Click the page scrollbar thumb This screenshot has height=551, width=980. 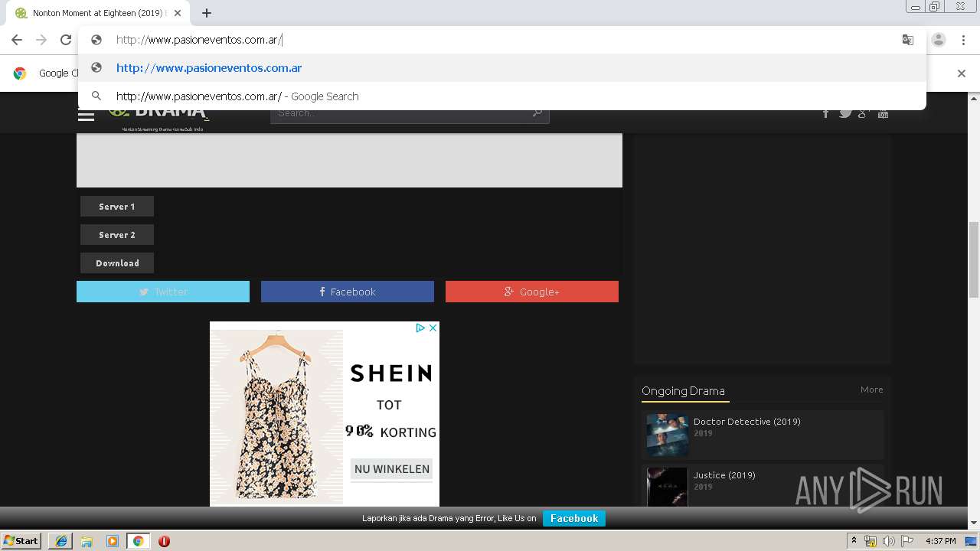click(x=974, y=260)
